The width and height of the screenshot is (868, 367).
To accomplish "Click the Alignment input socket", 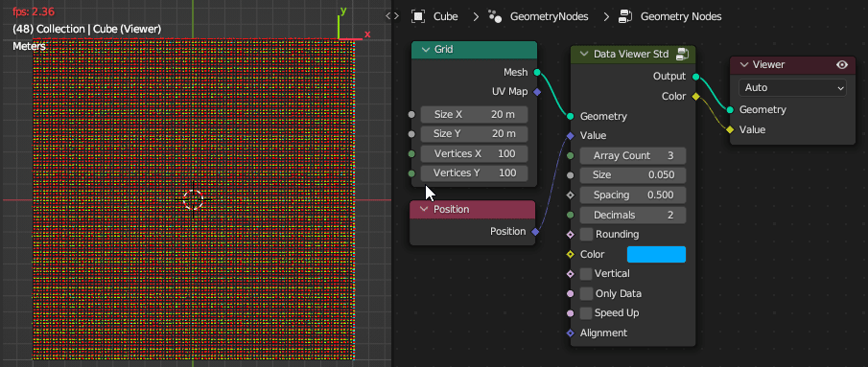I will pyautogui.click(x=571, y=333).
